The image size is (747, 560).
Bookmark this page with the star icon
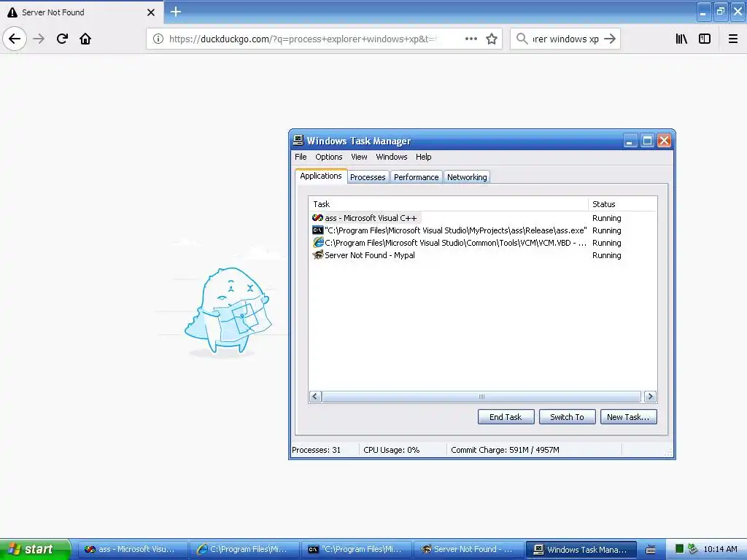point(492,39)
